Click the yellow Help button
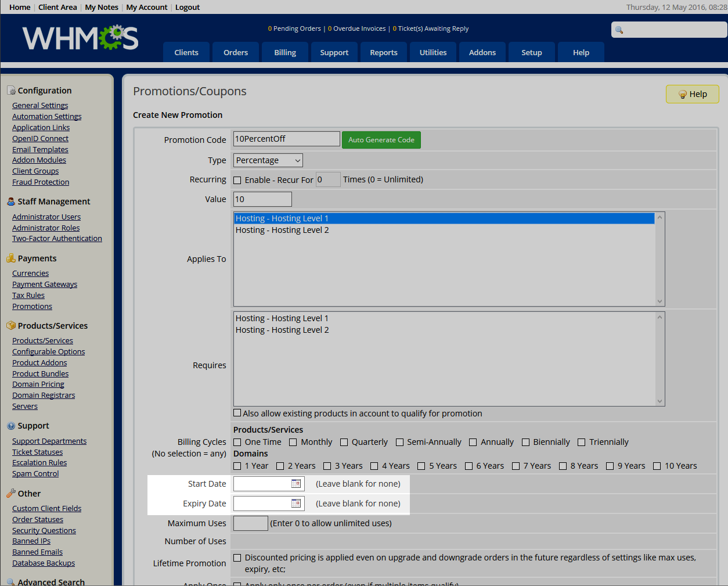728x586 pixels. coord(692,94)
